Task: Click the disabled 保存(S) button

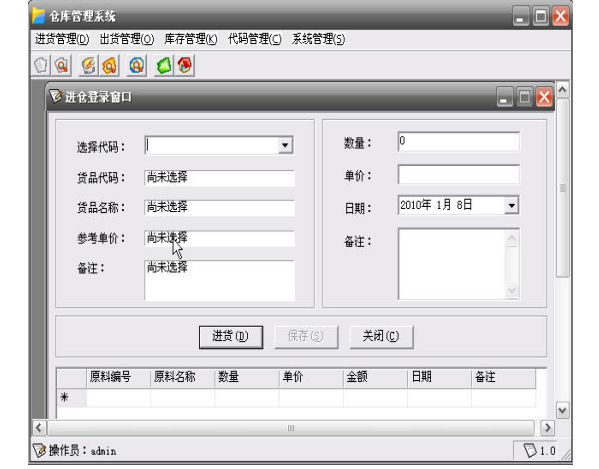Action: coord(306,337)
